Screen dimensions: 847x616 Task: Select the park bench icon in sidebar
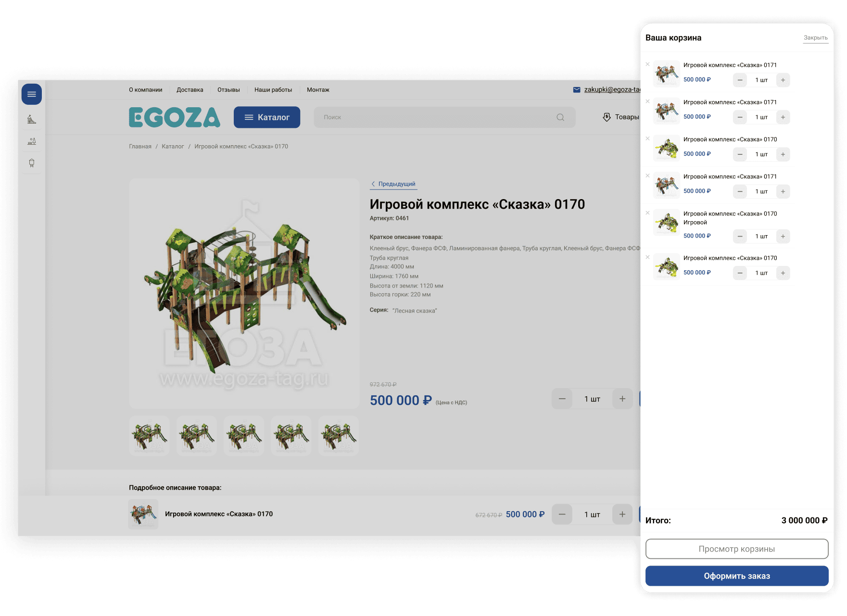click(31, 141)
